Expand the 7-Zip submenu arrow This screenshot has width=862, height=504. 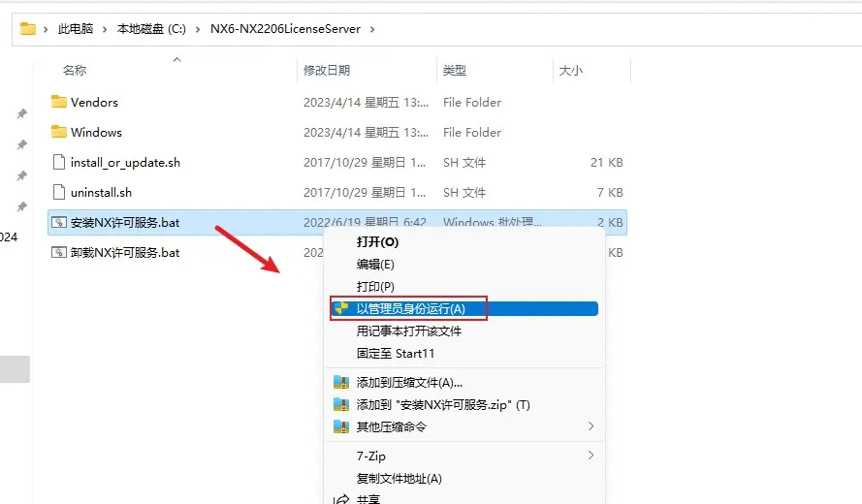click(591, 456)
